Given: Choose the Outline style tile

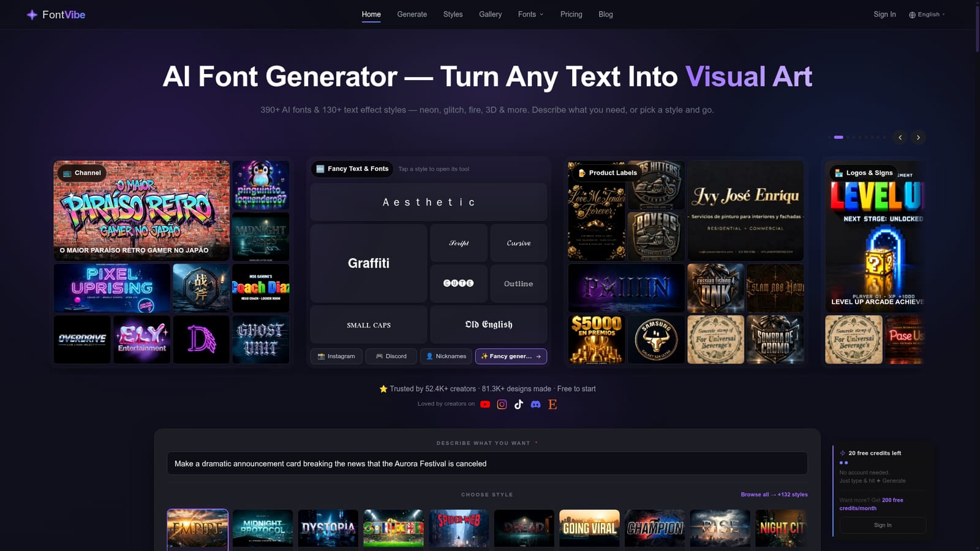Looking at the screenshot, I should (519, 283).
